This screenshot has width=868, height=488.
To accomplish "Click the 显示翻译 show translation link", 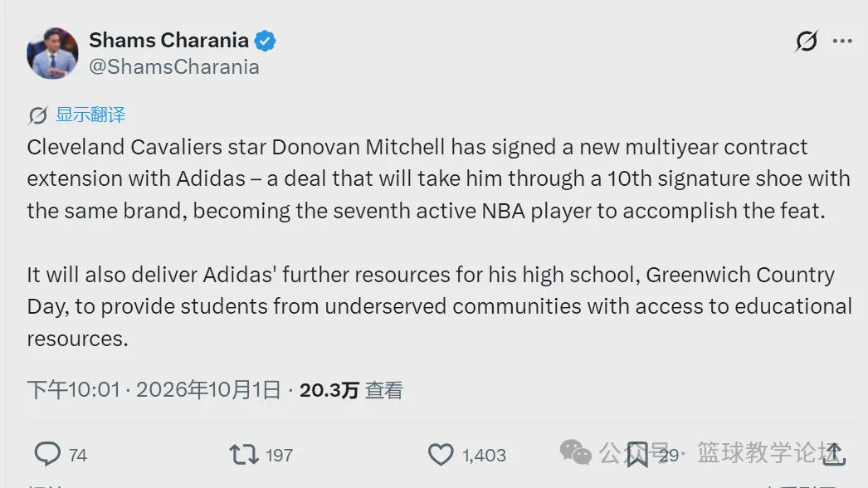I will pyautogui.click(x=90, y=115).
